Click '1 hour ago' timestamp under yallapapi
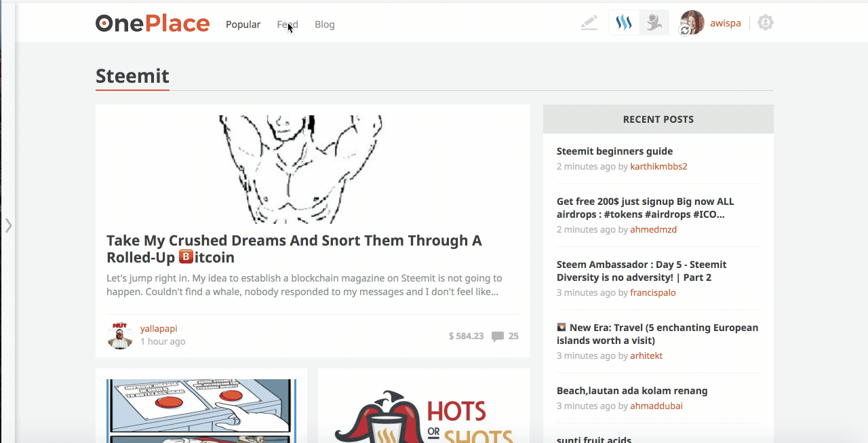This screenshot has width=868, height=443. coord(163,341)
